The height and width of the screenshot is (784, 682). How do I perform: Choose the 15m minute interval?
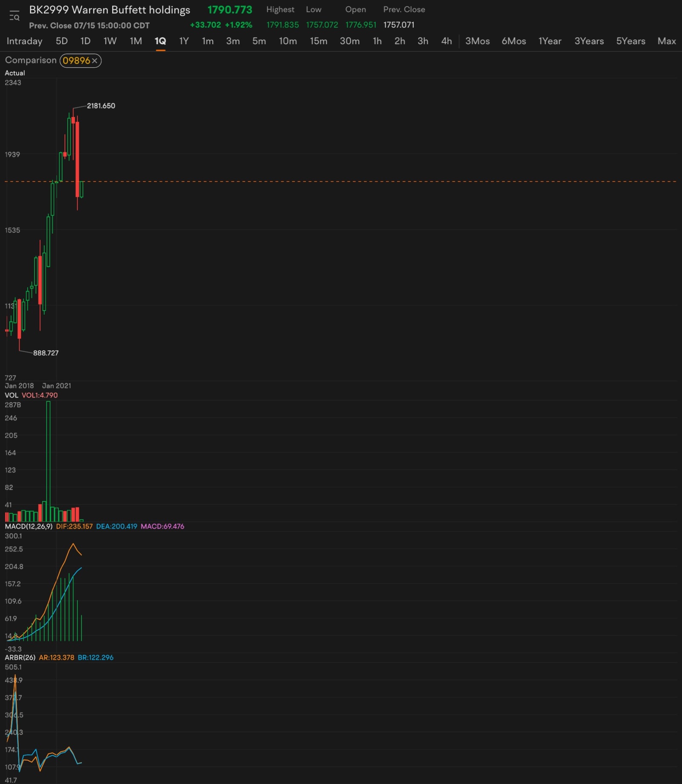click(318, 41)
